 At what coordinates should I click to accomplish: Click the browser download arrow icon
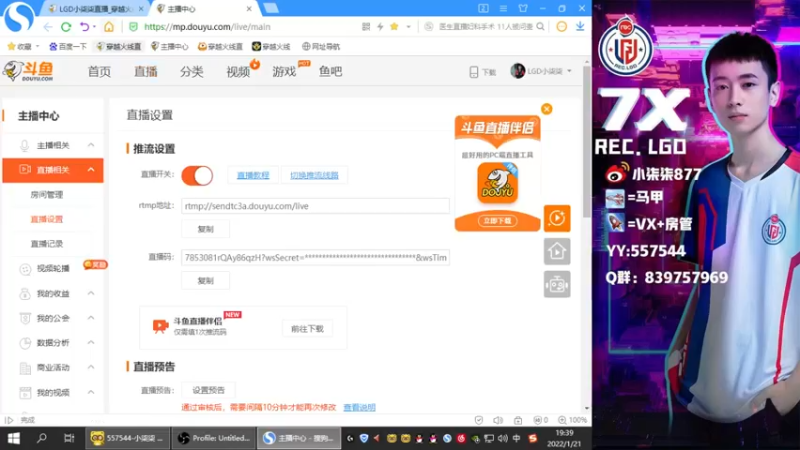(580, 27)
